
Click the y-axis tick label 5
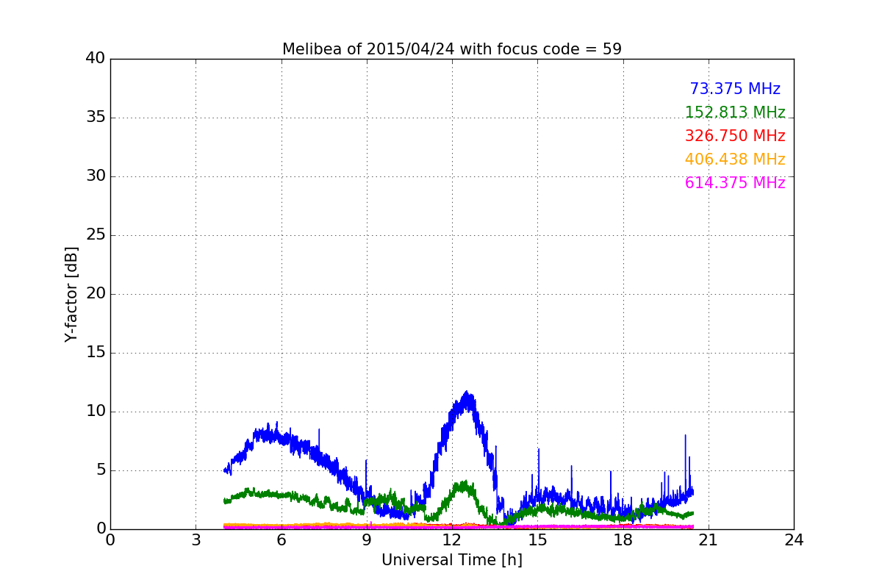pos(101,470)
